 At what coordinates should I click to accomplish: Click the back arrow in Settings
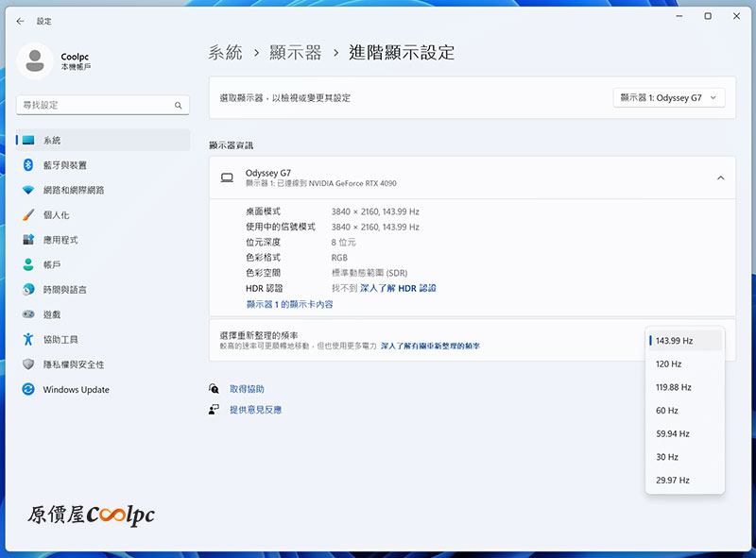20,21
